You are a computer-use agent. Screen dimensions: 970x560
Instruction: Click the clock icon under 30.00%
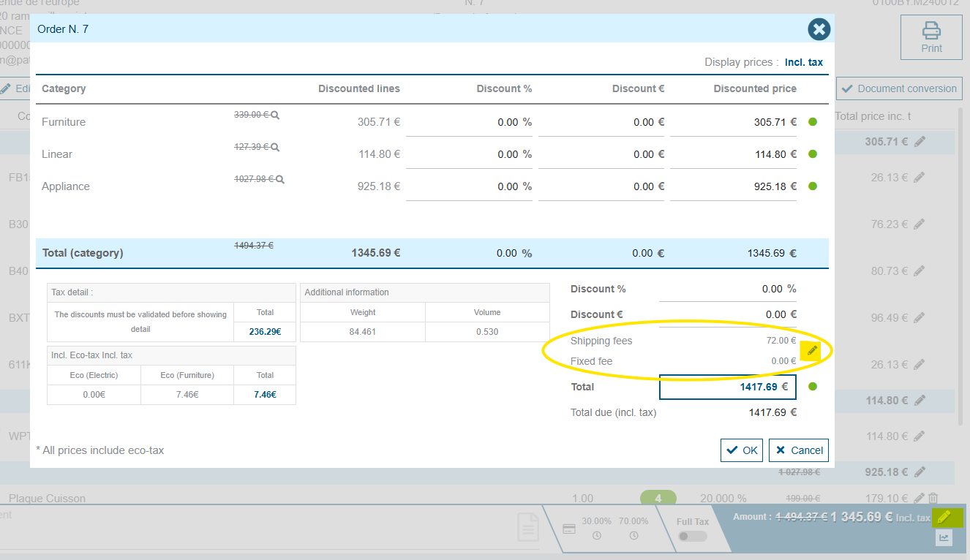click(x=596, y=536)
